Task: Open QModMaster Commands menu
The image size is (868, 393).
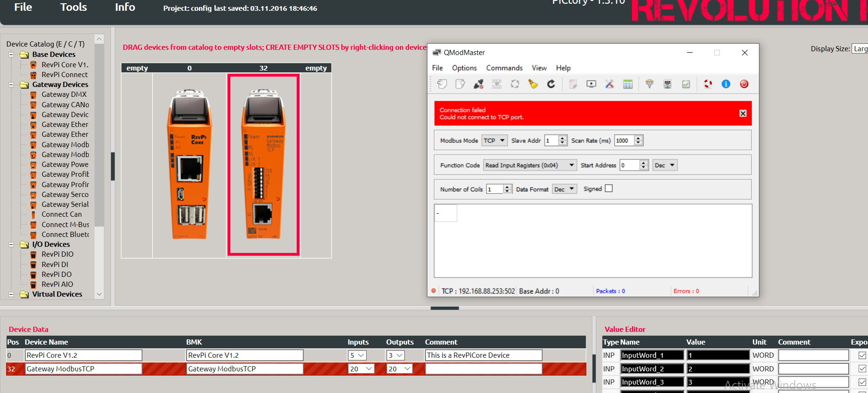Action: (504, 68)
